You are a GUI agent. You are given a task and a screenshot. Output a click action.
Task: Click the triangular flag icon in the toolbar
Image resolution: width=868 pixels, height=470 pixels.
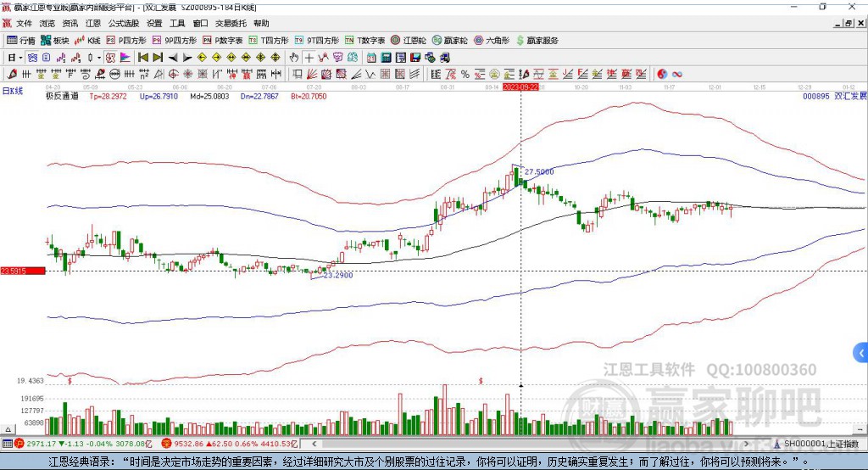pos(125,58)
